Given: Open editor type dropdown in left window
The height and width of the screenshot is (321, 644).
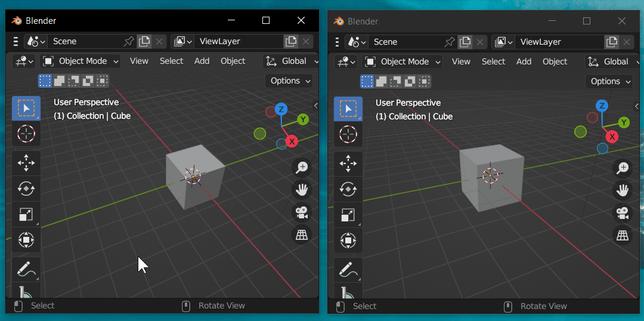Looking at the screenshot, I should [x=23, y=61].
